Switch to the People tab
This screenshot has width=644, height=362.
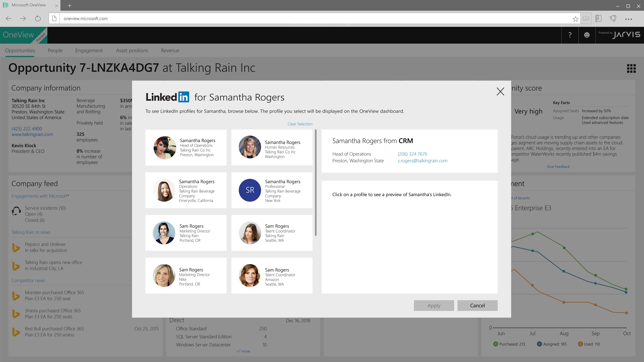(x=55, y=50)
